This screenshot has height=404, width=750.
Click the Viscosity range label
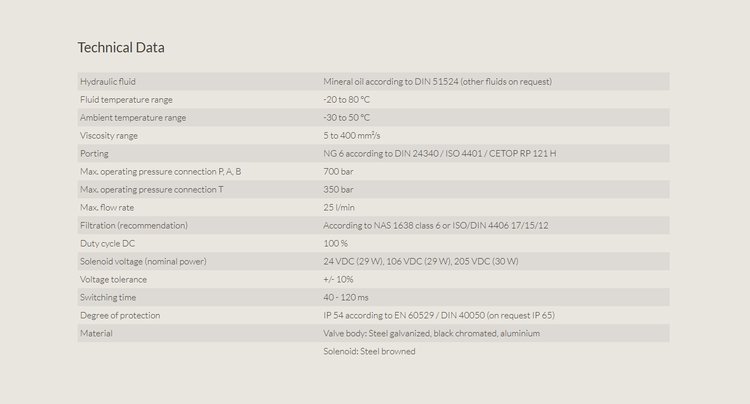[x=109, y=135]
